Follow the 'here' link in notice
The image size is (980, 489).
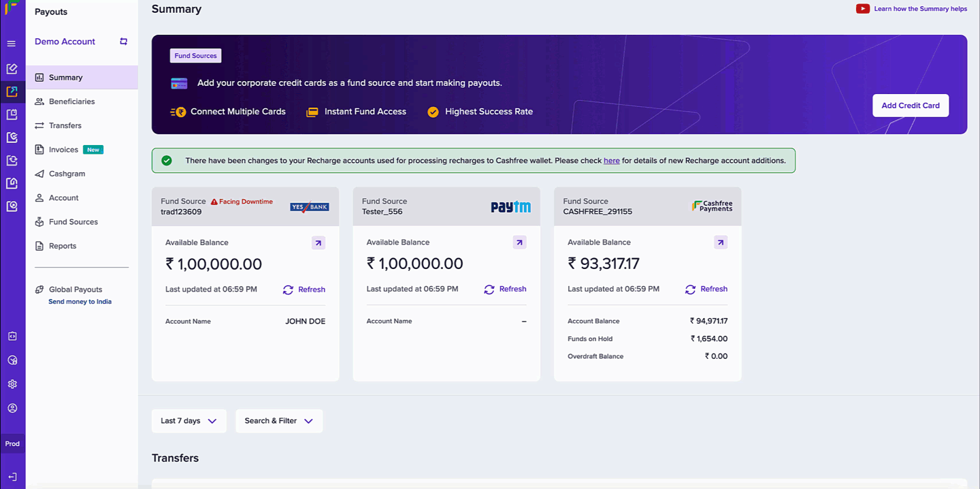coord(611,161)
